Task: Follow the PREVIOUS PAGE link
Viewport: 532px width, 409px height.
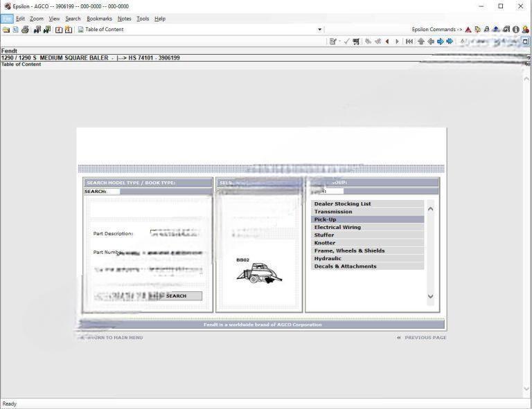Action: [425, 338]
